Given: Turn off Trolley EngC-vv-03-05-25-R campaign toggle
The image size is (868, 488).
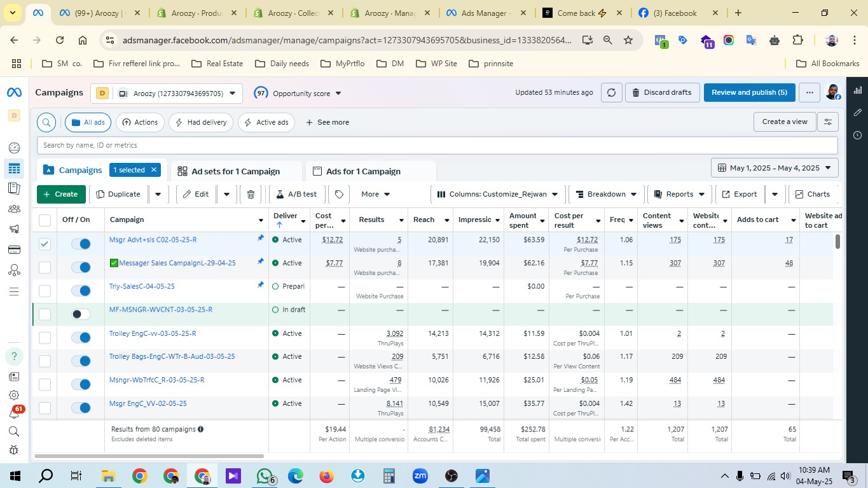Looking at the screenshot, I should point(81,337).
